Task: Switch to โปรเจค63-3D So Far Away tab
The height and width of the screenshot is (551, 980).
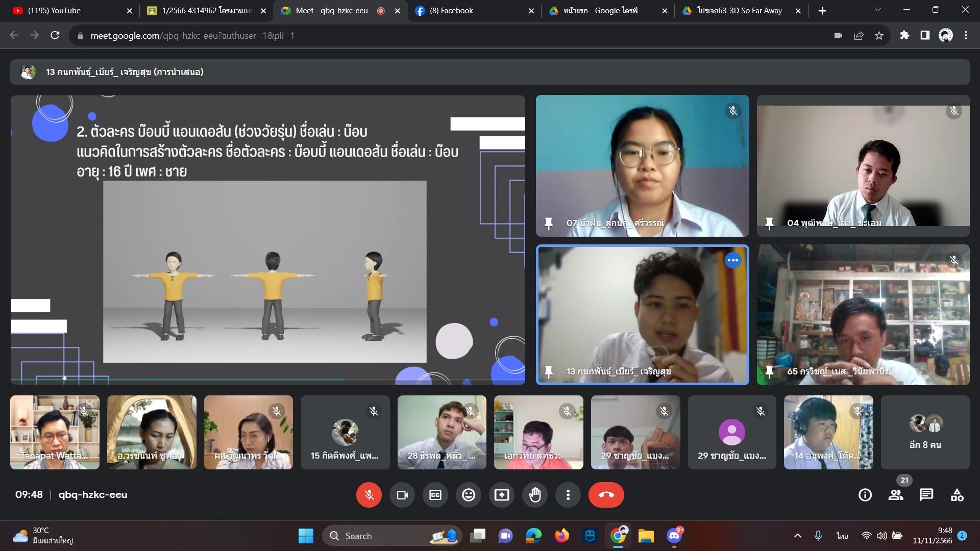Action: [740, 11]
